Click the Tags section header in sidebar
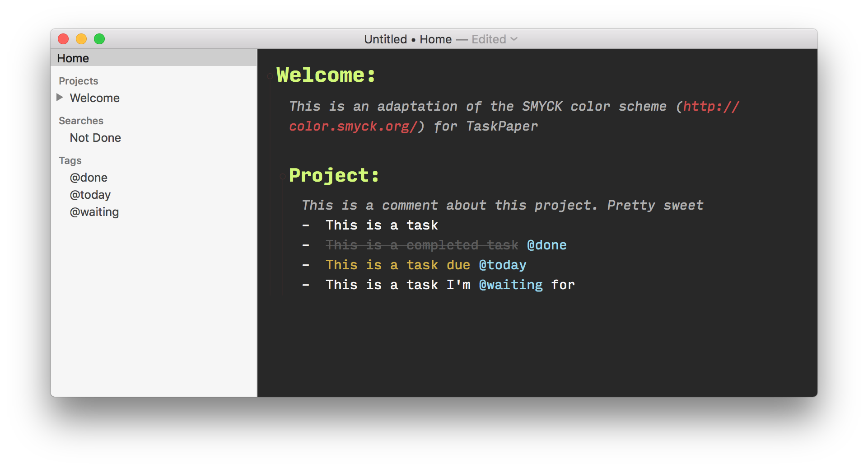 [70, 160]
